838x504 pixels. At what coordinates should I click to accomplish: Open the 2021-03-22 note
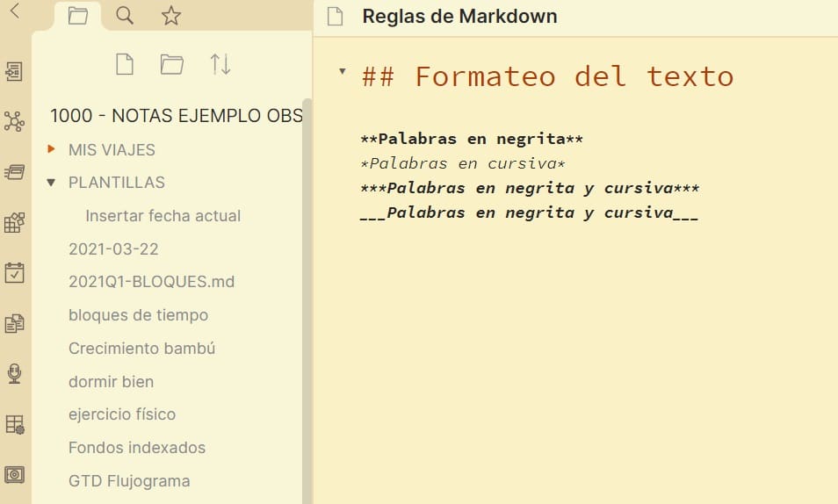[x=113, y=249]
